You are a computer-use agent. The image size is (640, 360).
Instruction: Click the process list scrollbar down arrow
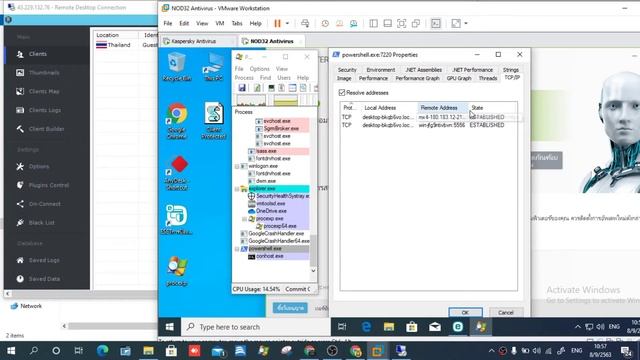pyautogui.click(x=313, y=271)
